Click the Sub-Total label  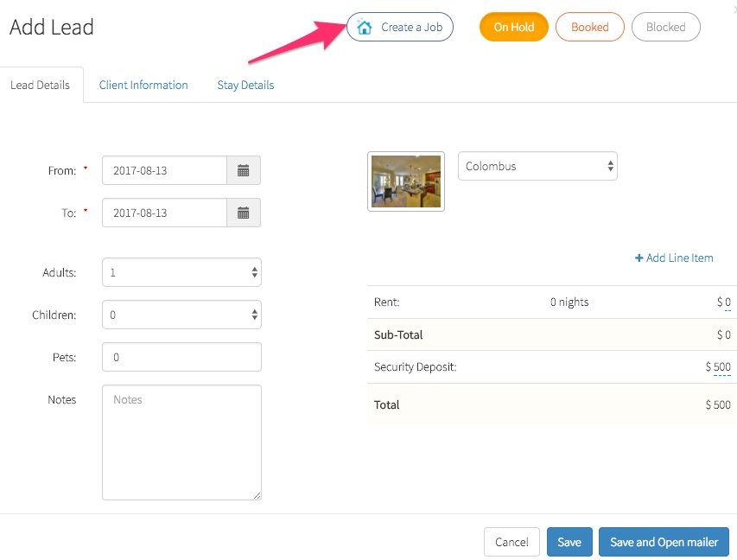398,334
